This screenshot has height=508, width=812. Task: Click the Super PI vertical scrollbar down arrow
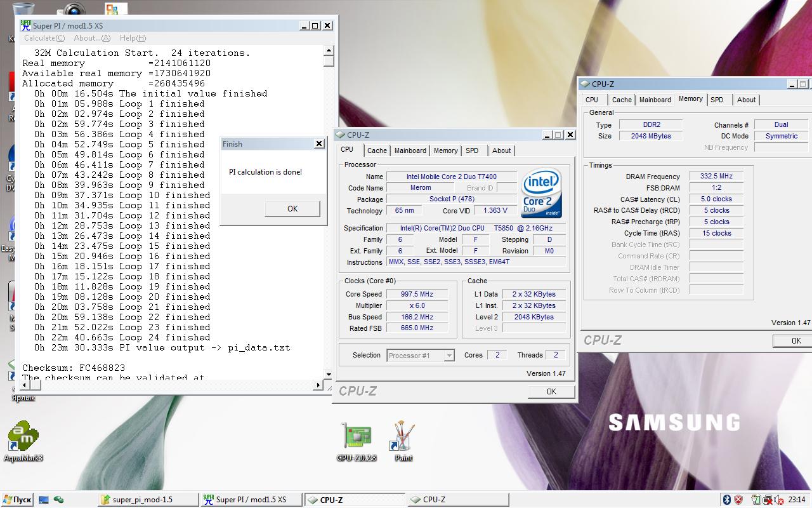(329, 375)
